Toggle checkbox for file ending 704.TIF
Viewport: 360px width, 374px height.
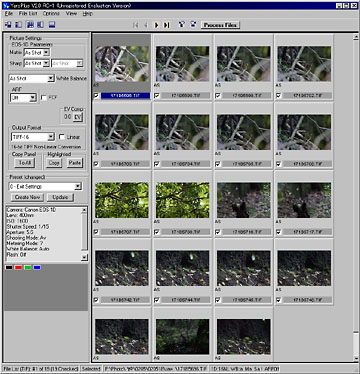point(157,164)
